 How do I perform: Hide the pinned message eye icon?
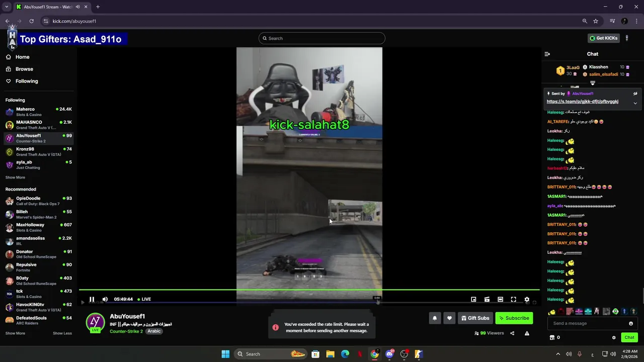pos(635,94)
